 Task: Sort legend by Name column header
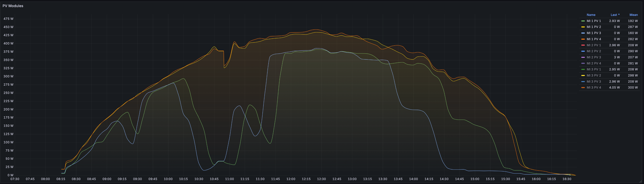pos(591,15)
